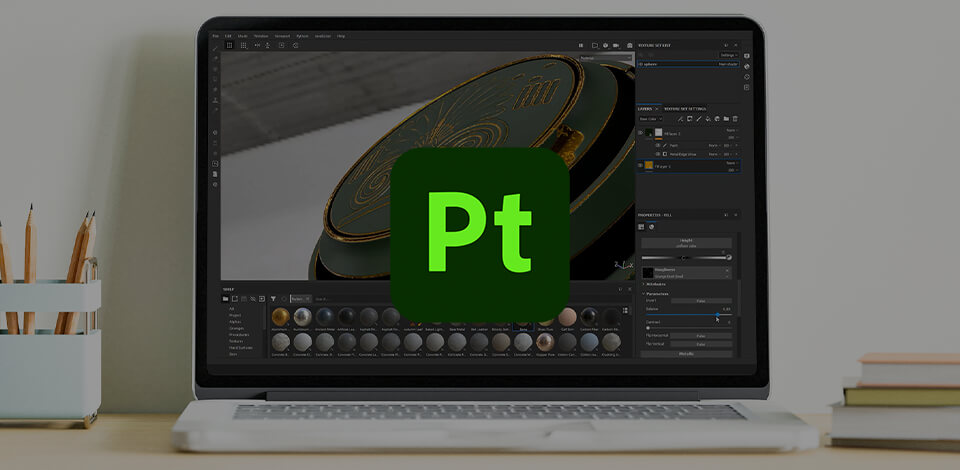Viewport: 960px width, 470px height.
Task: Select the Paint brush tool in left toolbar
Action: (x=216, y=48)
